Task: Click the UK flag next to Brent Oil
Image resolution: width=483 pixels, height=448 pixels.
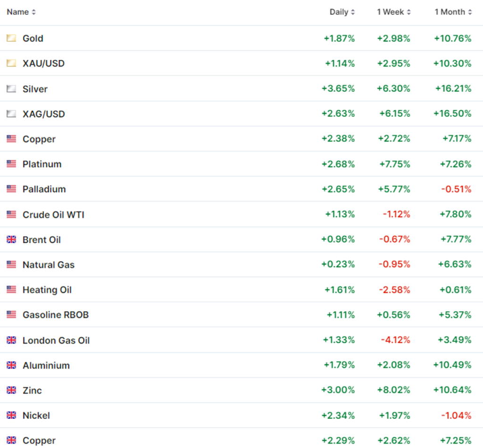Action: (11, 240)
